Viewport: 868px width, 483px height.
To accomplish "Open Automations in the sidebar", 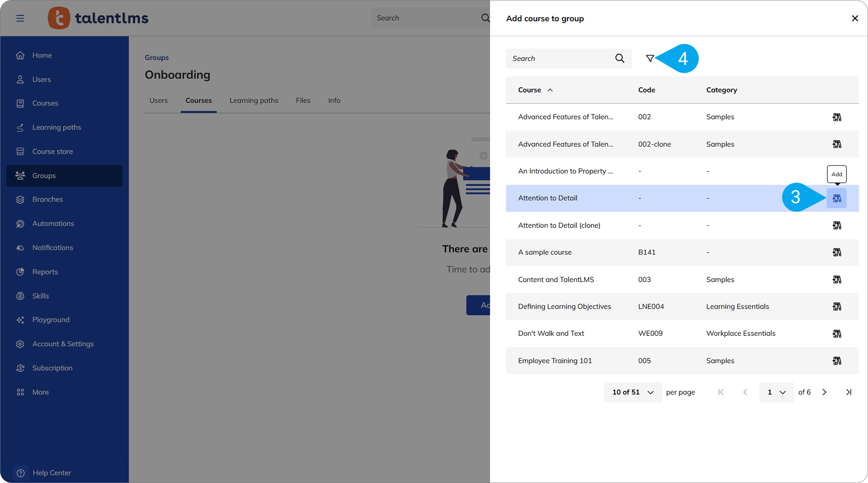I will (x=64, y=224).
